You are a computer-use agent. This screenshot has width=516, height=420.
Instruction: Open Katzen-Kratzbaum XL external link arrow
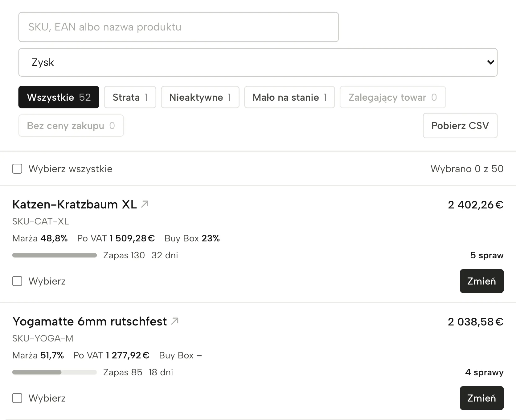click(x=145, y=204)
